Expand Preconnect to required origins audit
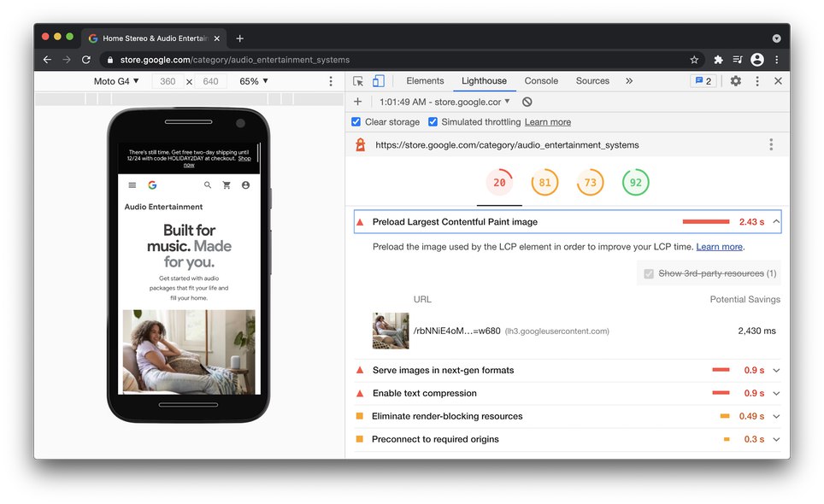The width and height of the screenshot is (824, 504). (568, 439)
